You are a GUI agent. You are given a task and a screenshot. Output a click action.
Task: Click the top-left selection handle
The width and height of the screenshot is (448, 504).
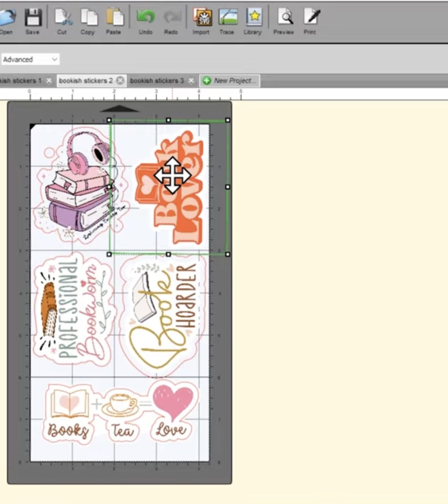point(109,120)
